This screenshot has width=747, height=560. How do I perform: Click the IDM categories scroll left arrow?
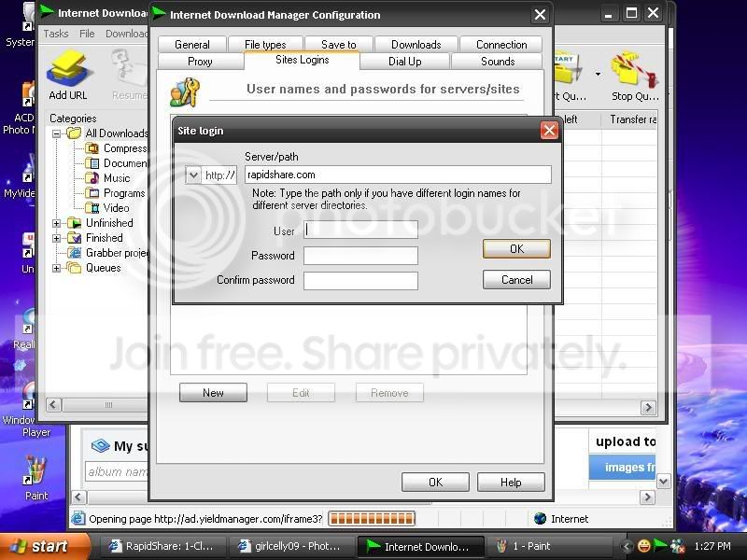pyautogui.click(x=53, y=405)
